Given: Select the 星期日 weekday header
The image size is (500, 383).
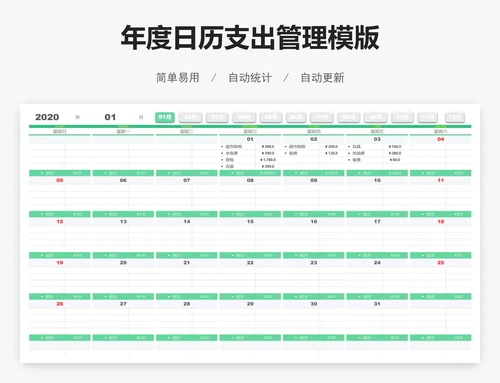Looking at the screenshot, I should (60, 132).
